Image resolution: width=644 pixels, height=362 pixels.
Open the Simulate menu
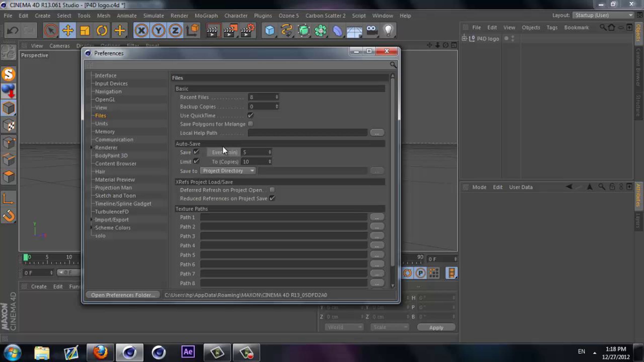tap(153, 16)
